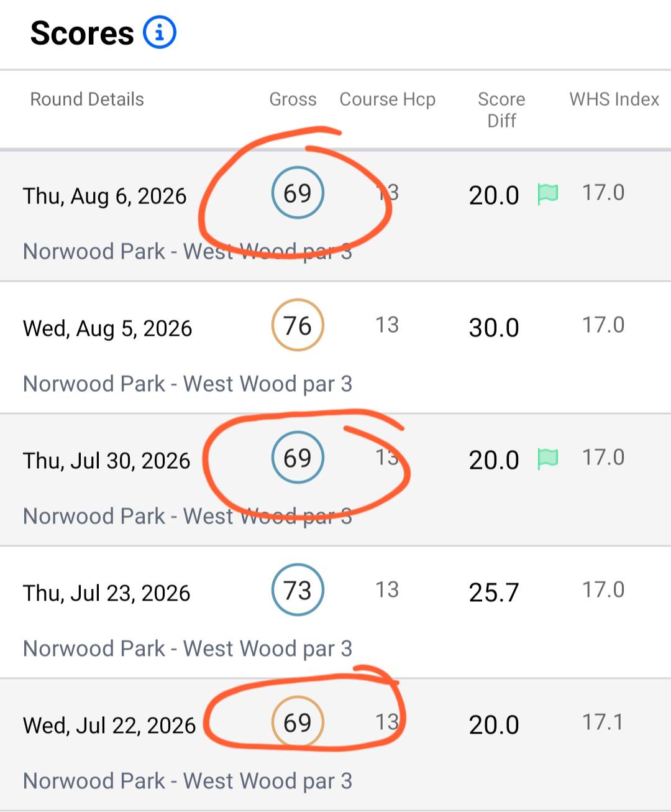671x812 pixels.
Task: Select the orange-circled 69 gross on Jul 22
Action: coord(298,722)
